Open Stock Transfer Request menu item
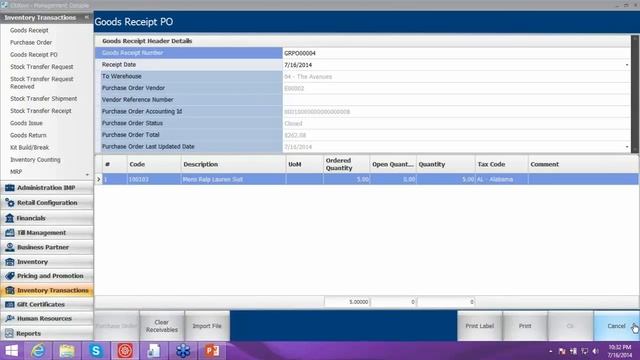Viewport: 640px width, 360px height. tap(42, 67)
